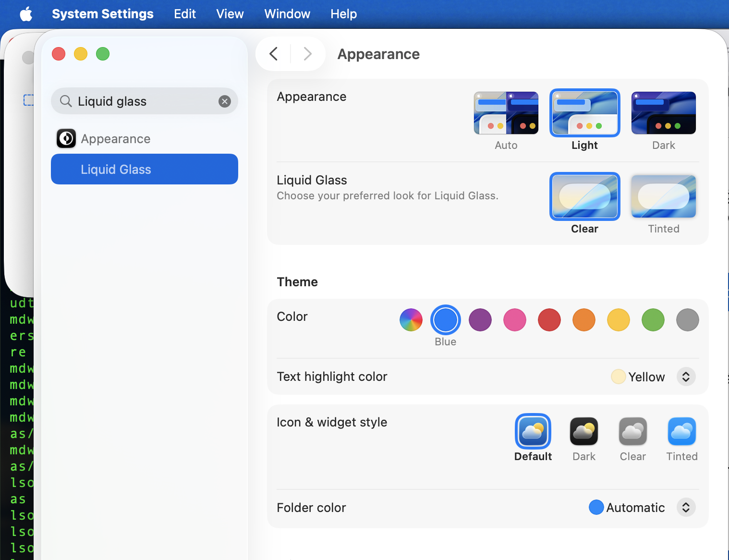Open the Help menu
The height and width of the screenshot is (560, 729).
pyautogui.click(x=344, y=14)
